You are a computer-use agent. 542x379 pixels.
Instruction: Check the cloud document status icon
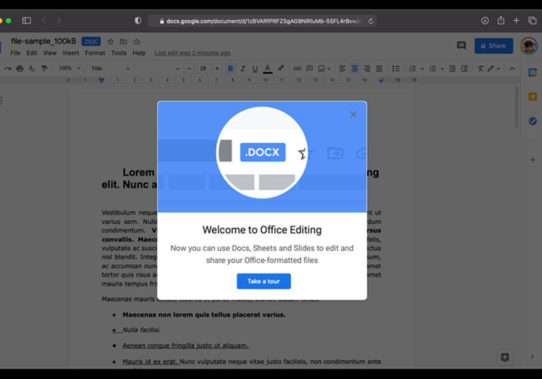(x=137, y=42)
